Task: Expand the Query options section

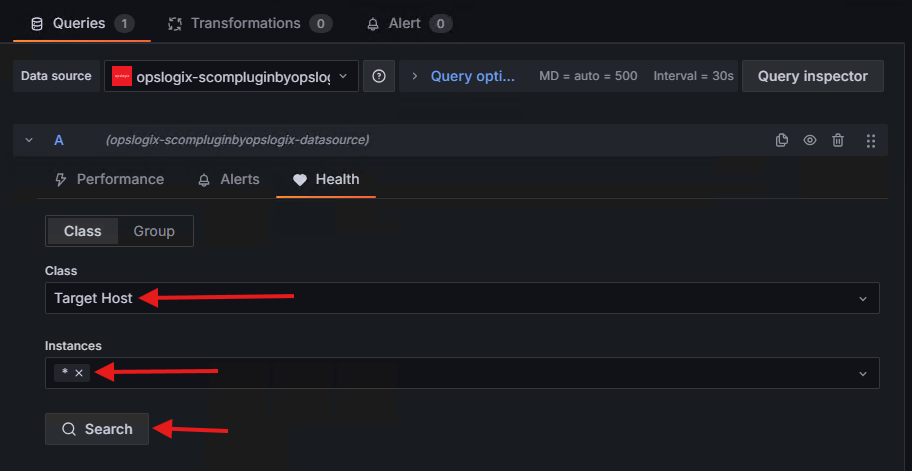Action: (x=465, y=76)
